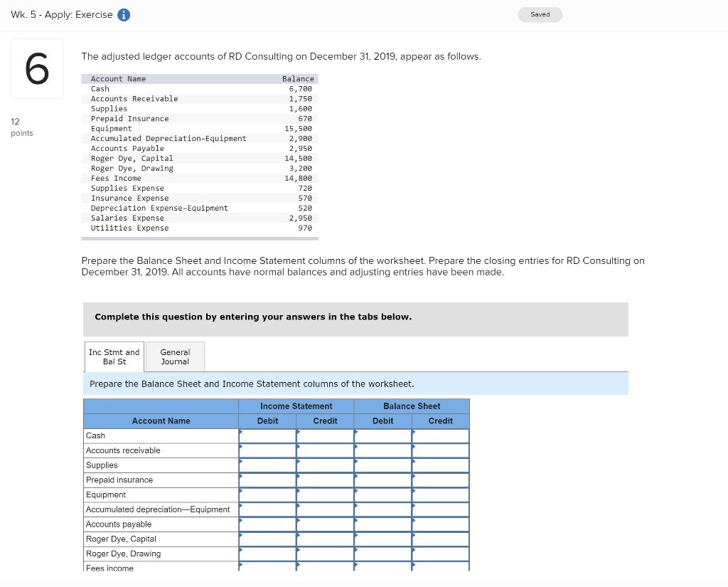Click the Account Name column header

click(x=160, y=421)
